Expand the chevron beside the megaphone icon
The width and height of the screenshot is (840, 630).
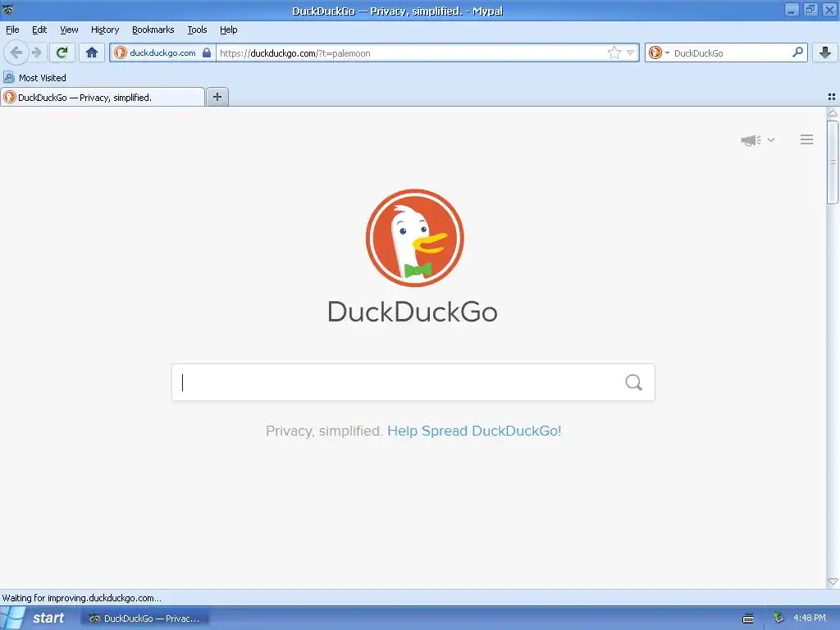click(771, 139)
